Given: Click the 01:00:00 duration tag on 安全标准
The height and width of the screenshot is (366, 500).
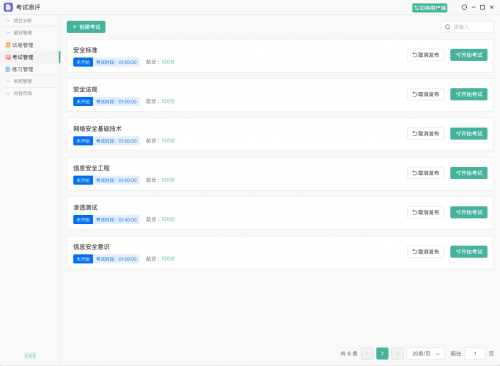Looking at the screenshot, I should 117,62.
